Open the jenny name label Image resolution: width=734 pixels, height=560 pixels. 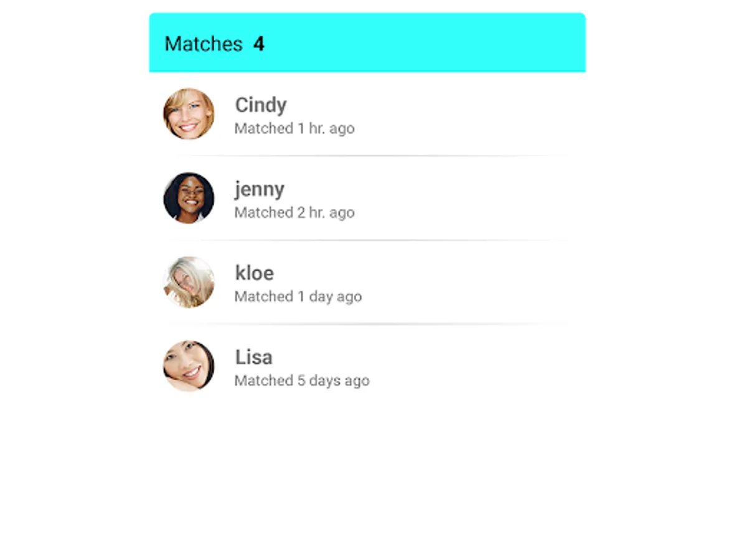(260, 190)
